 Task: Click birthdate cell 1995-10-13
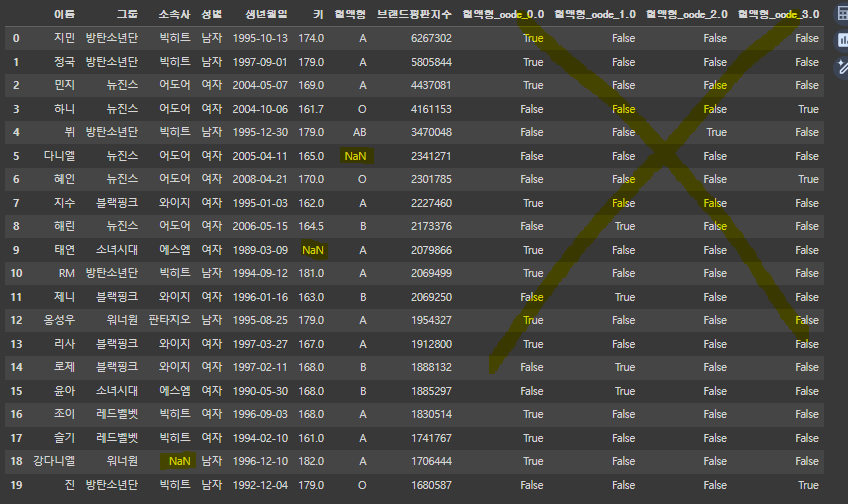(x=260, y=38)
